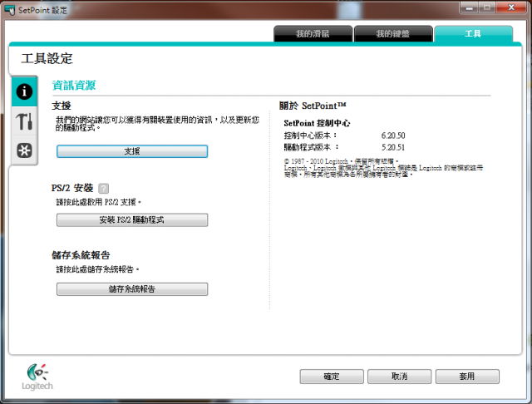Click the 請按此處儲存系統報告 text
The width and height of the screenshot is (532, 404).
[x=98, y=269]
